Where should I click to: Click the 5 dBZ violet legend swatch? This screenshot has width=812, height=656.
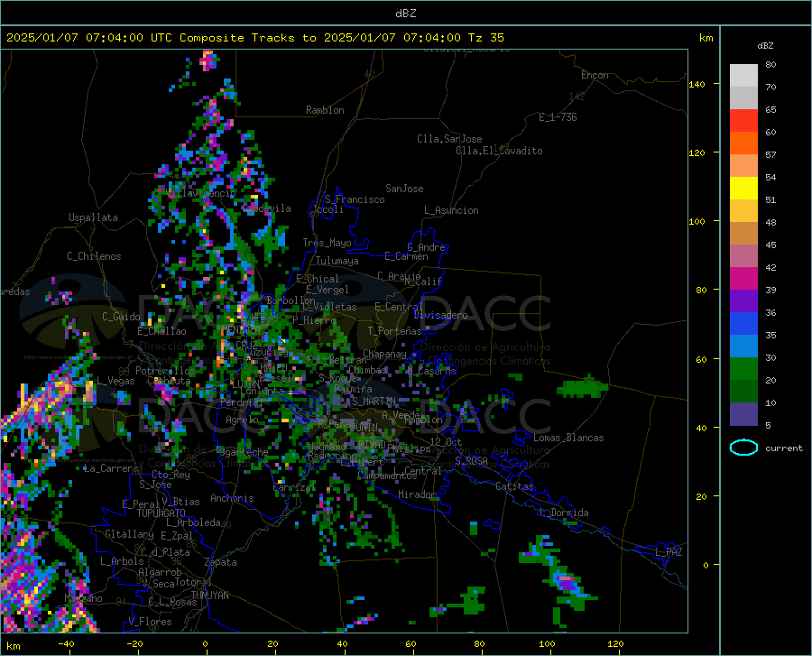point(743,414)
